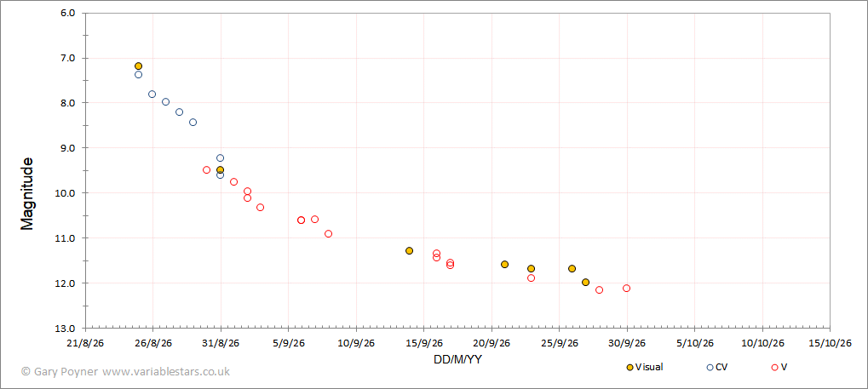This screenshot has height=389, width=868.
Task: Click the red V marker in the legend
Action: [x=774, y=368]
